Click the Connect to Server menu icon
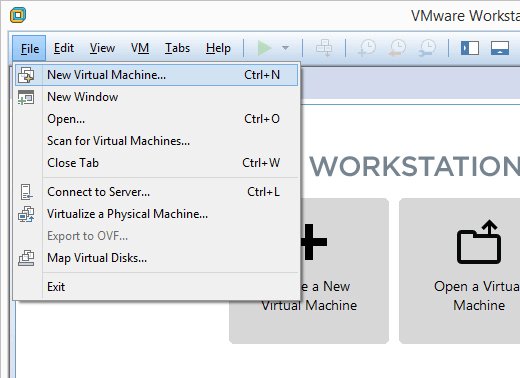Screen dimensions: 520x378 click(26, 192)
